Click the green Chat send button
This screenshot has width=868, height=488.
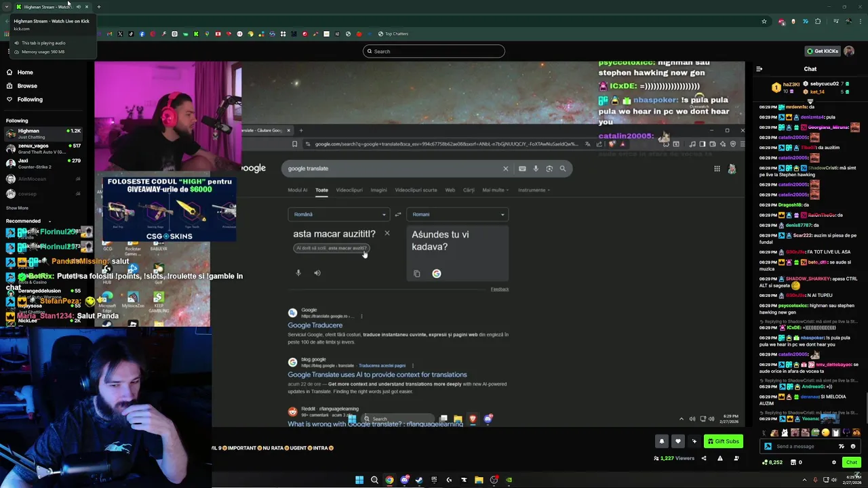[851, 462]
